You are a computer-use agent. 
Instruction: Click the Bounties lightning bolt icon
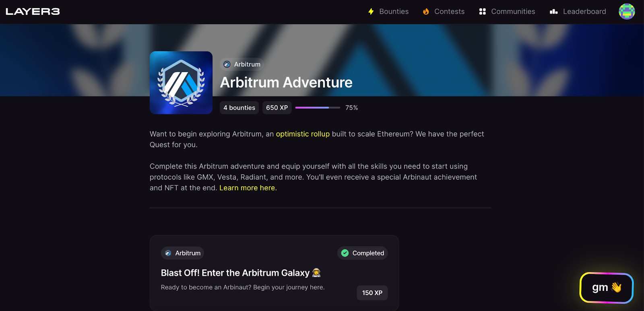(371, 12)
